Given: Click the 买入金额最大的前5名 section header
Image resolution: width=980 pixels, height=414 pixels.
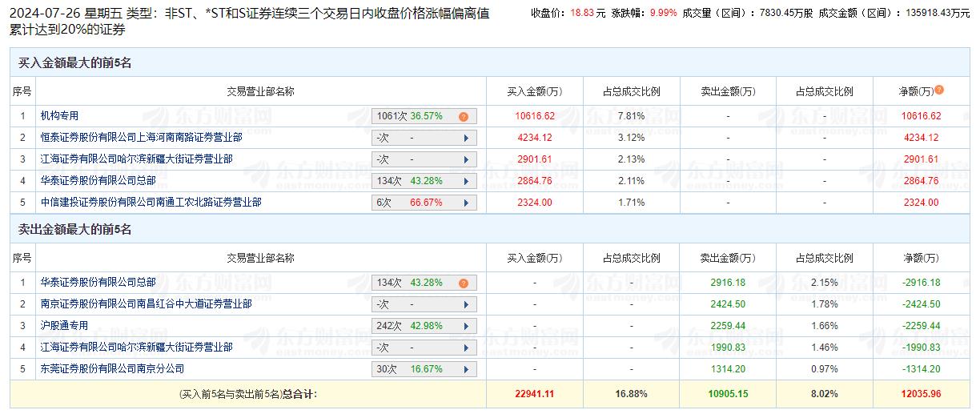Looking at the screenshot, I should coord(74,62).
